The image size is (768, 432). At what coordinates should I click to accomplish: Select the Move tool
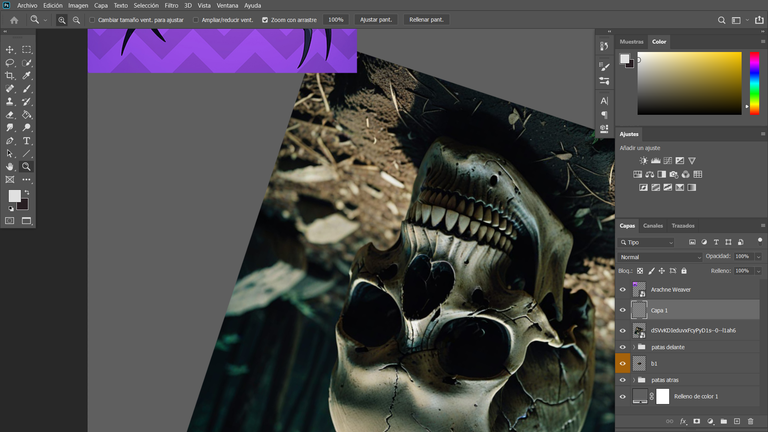click(9, 49)
